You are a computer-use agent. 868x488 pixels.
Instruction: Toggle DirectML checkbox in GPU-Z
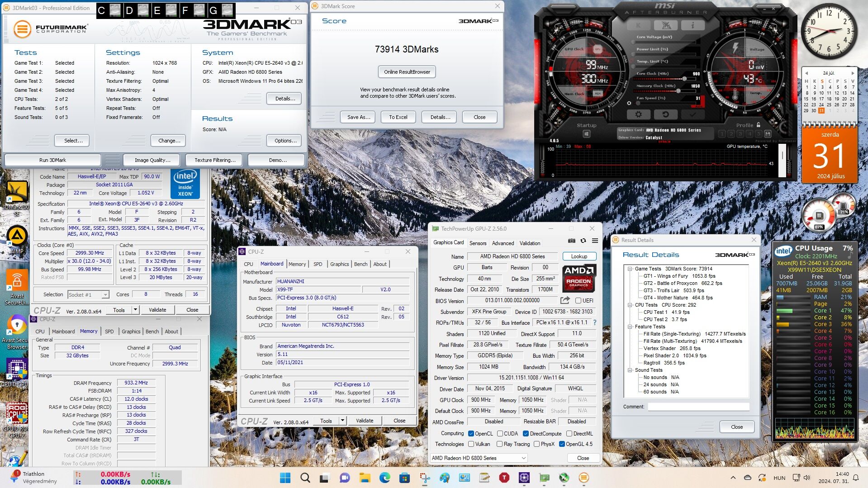point(569,434)
